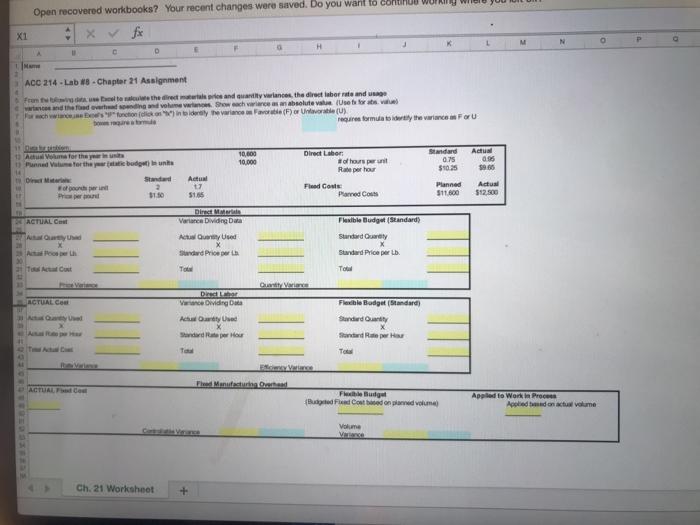
Task: Click the formula bar confirm checkmark icon
Action: click(x=114, y=33)
